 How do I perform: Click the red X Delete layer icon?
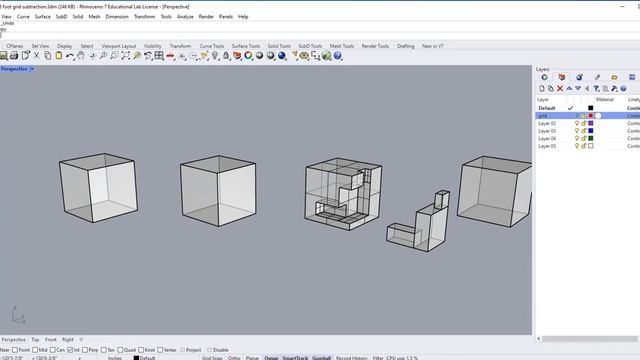pyautogui.click(x=560, y=89)
